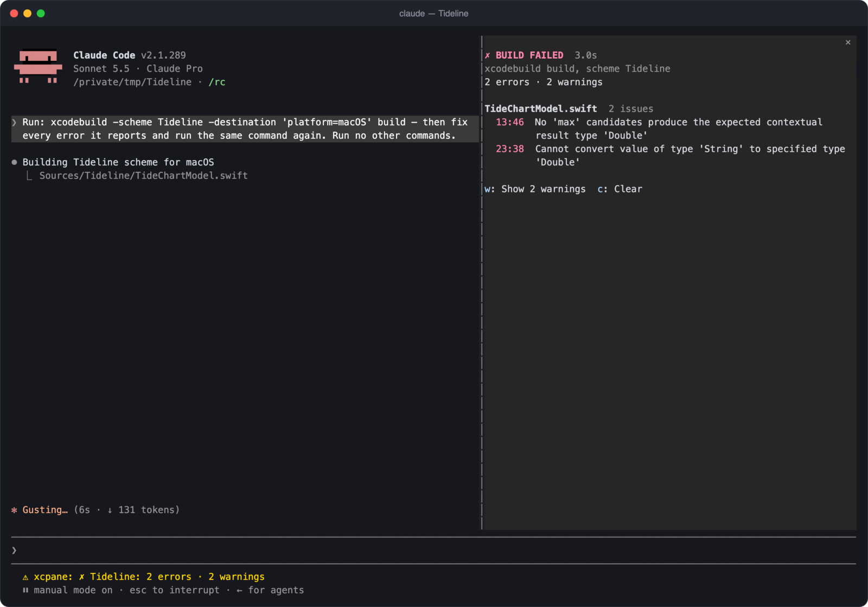The image size is (868, 607).
Task: Click the yellow macOS minimize button
Action: click(28, 14)
